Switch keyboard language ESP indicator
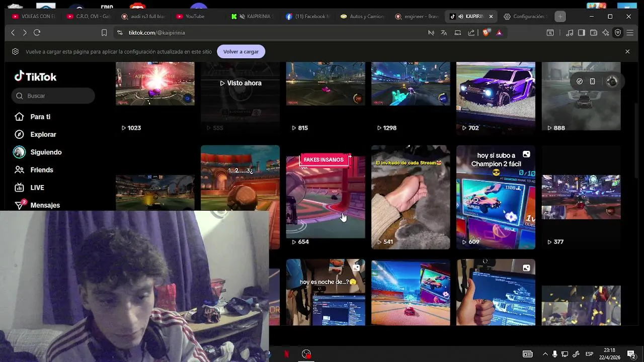Viewport: 644px width, 362px height. pyautogui.click(x=590, y=354)
